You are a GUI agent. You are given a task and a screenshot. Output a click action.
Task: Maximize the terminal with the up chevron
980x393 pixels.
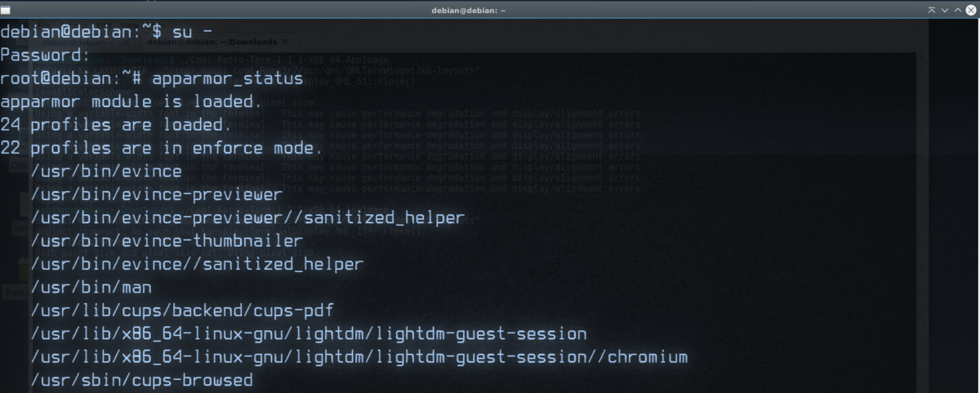959,9
